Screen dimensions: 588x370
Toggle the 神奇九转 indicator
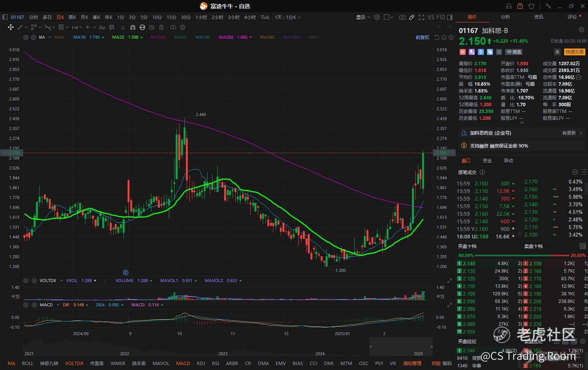point(49,363)
